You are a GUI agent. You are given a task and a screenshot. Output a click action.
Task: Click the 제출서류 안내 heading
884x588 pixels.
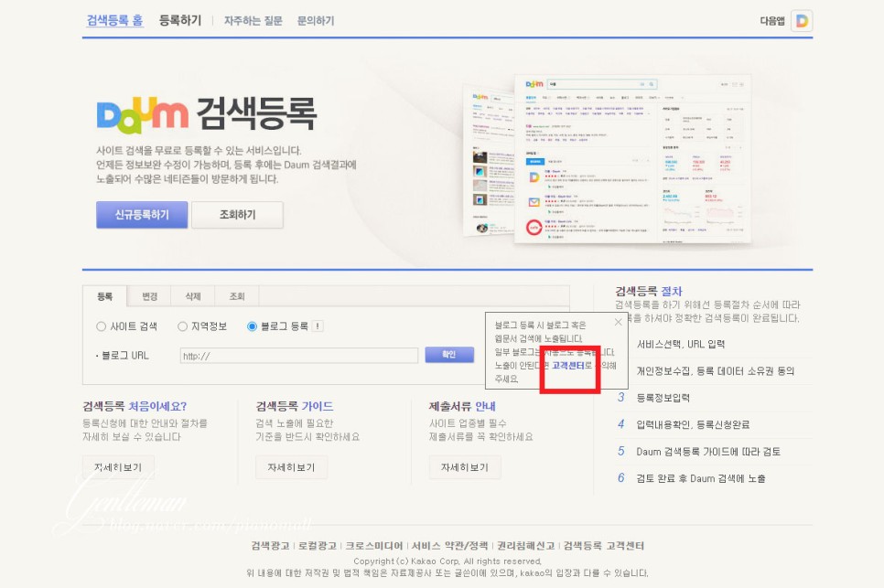click(x=462, y=406)
